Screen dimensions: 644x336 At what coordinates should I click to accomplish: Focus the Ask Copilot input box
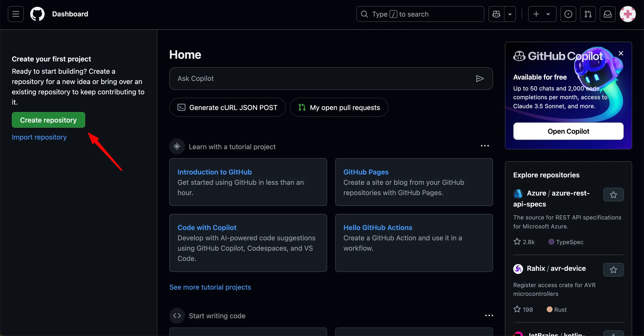(x=331, y=78)
